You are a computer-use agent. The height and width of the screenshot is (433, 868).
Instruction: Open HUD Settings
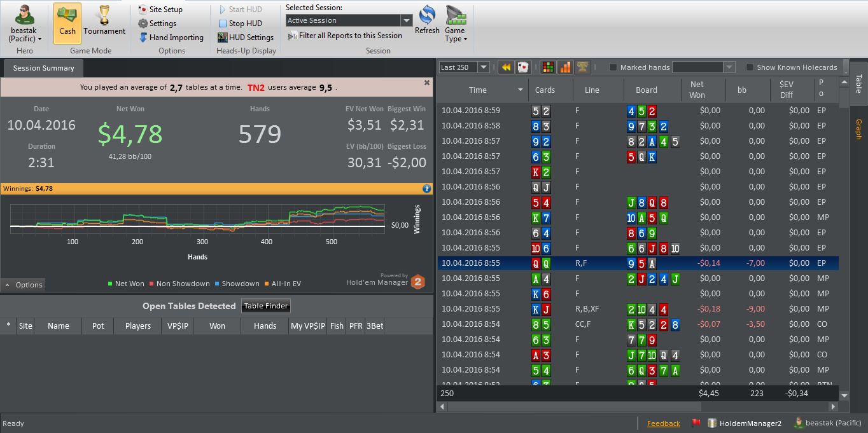coord(245,38)
